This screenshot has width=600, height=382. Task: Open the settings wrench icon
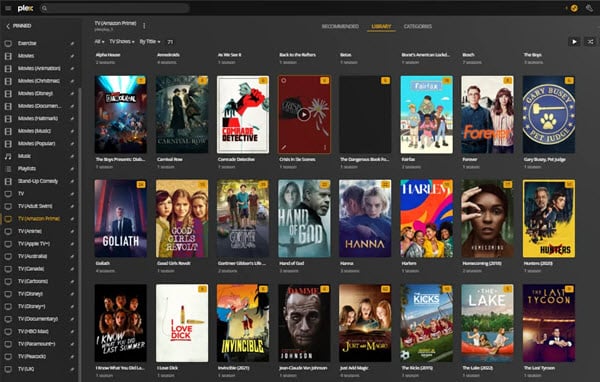tap(589, 8)
